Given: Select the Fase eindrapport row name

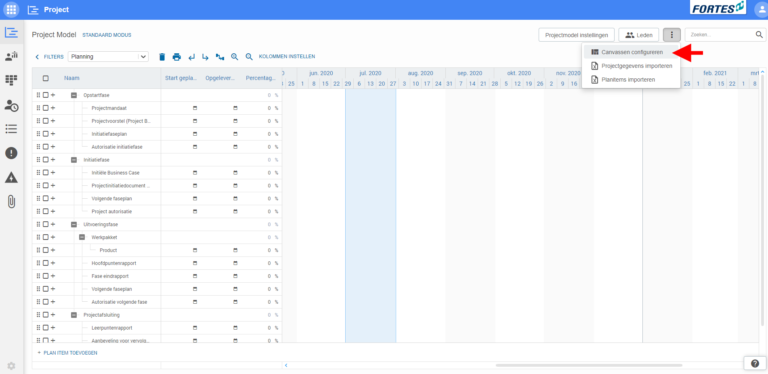Looking at the screenshot, I should [110, 276].
